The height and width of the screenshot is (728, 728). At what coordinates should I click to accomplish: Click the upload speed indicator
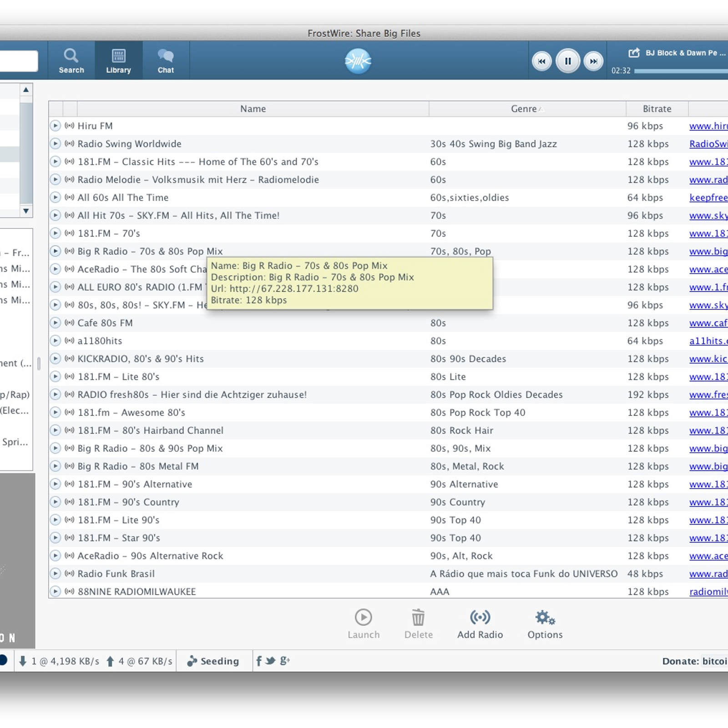coord(139,661)
